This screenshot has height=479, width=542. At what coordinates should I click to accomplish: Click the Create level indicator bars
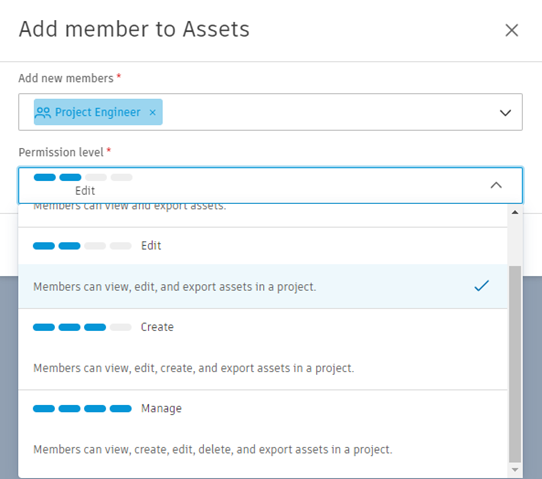point(82,327)
